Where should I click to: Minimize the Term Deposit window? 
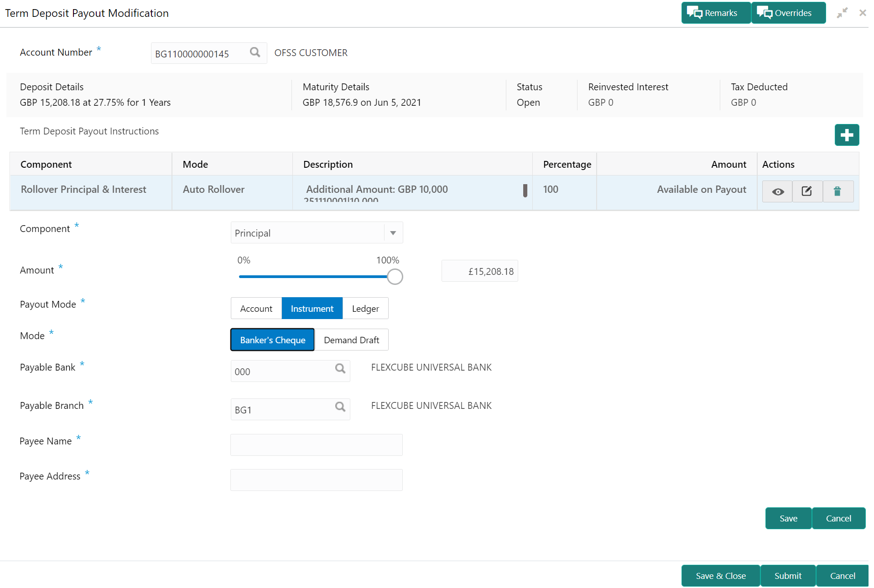[842, 13]
